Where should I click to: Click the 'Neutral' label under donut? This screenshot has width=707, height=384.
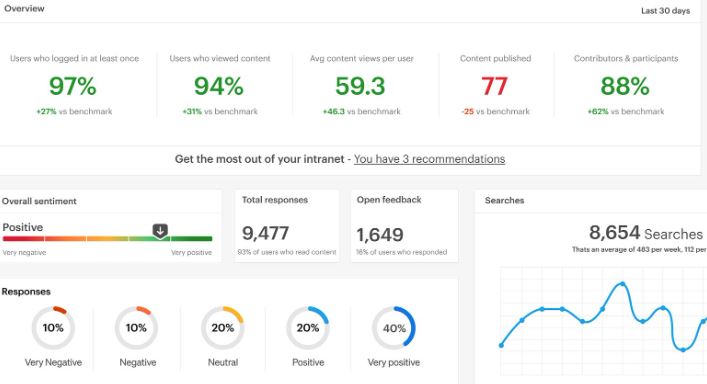[223, 362]
